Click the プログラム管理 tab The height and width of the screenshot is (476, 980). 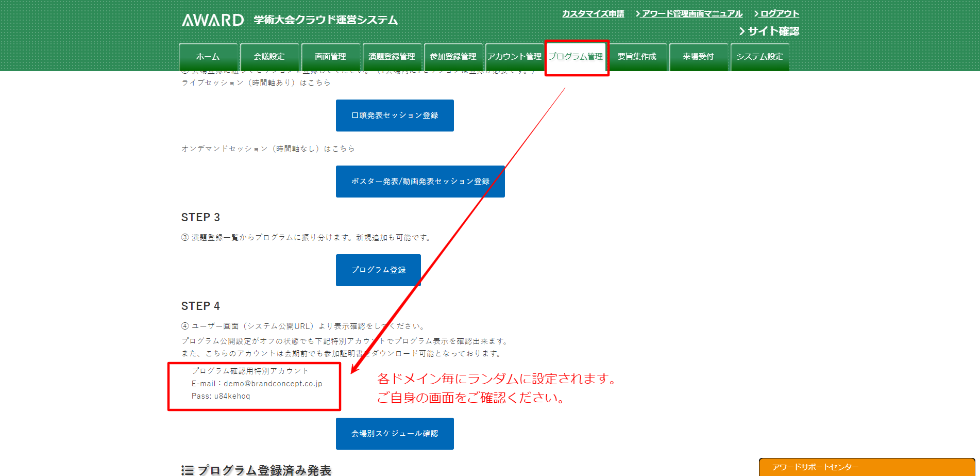pyautogui.click(x=576, y=57)
